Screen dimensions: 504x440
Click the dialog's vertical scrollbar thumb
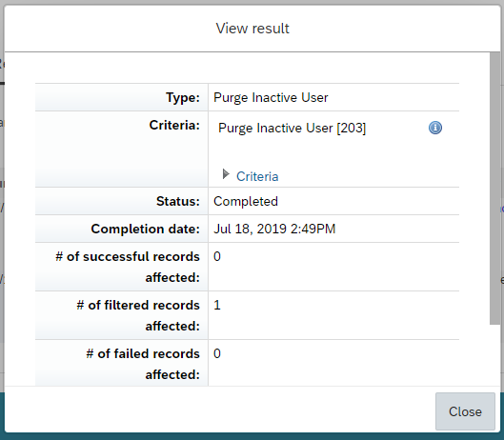(494, 189)
